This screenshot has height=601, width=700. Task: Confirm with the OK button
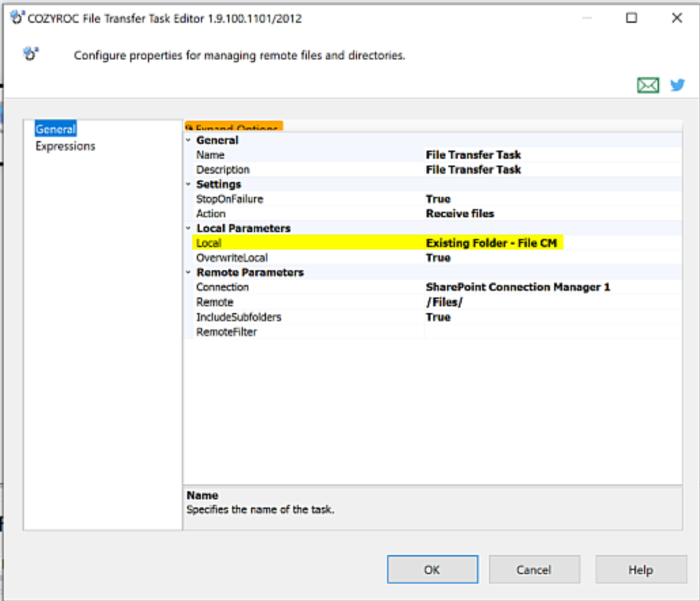click(x=432, y=570)
